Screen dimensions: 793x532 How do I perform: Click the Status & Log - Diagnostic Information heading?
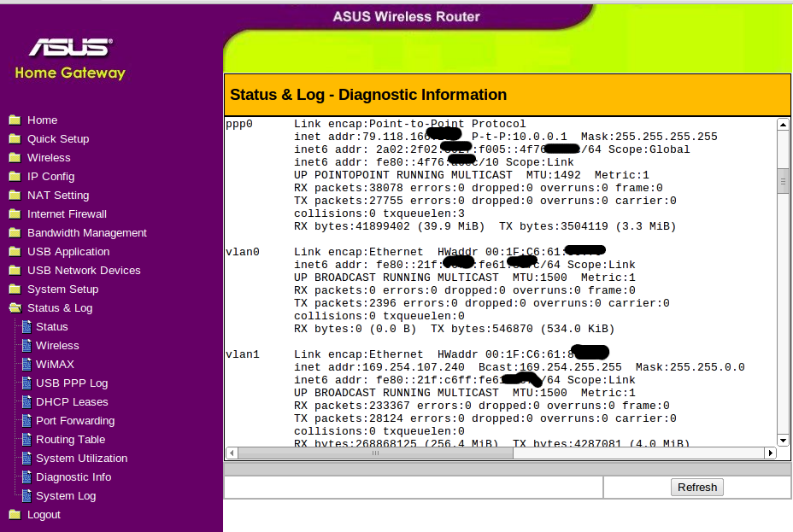[368, 95]
